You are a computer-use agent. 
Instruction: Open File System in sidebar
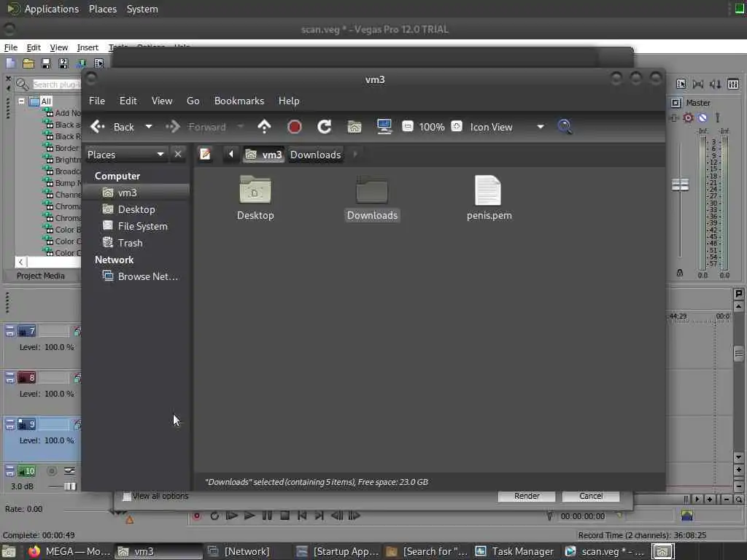(x=136, y=226)
